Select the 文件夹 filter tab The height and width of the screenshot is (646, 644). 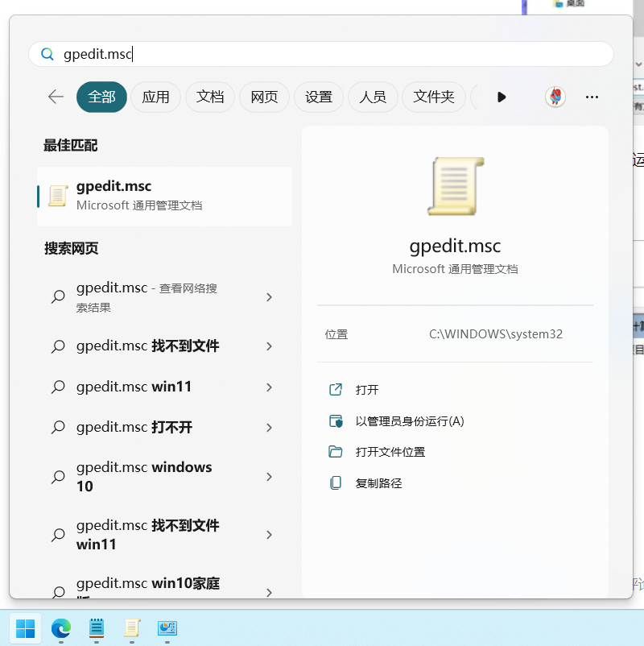tap(434, 97)
